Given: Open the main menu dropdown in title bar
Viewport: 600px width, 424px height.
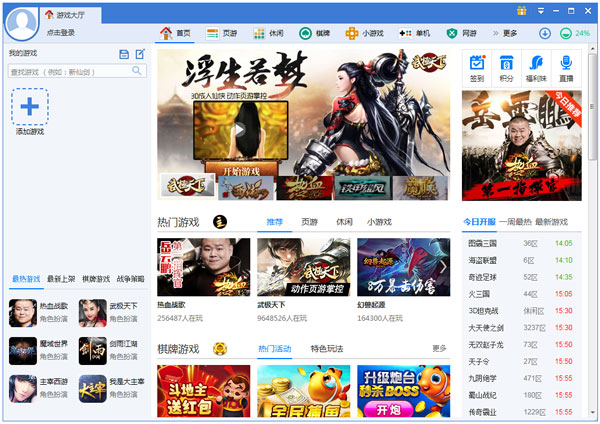Looking at the screenshot, I should point(541,11).
